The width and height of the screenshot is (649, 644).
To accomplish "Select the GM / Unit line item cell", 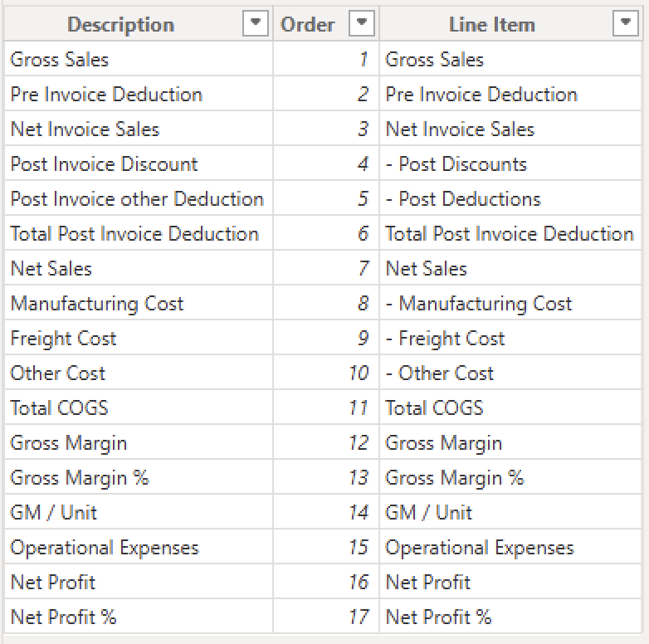I will pos(510,511).
